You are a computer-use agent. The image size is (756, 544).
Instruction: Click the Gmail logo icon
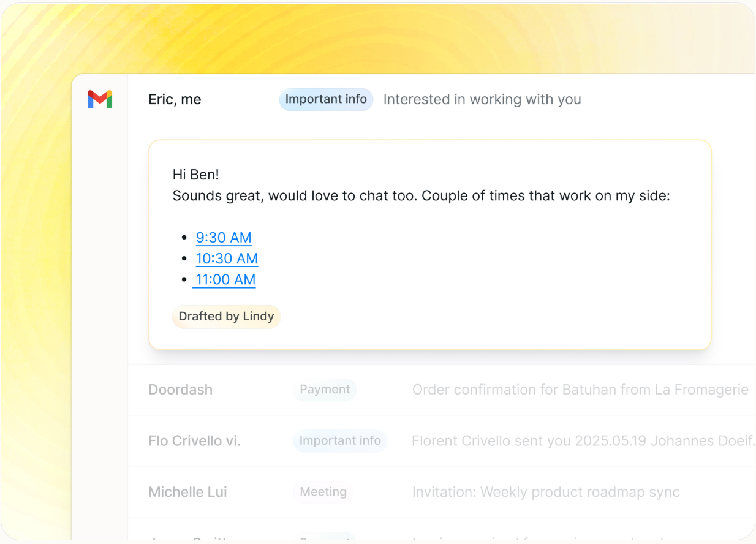click(x=99, y=99)
